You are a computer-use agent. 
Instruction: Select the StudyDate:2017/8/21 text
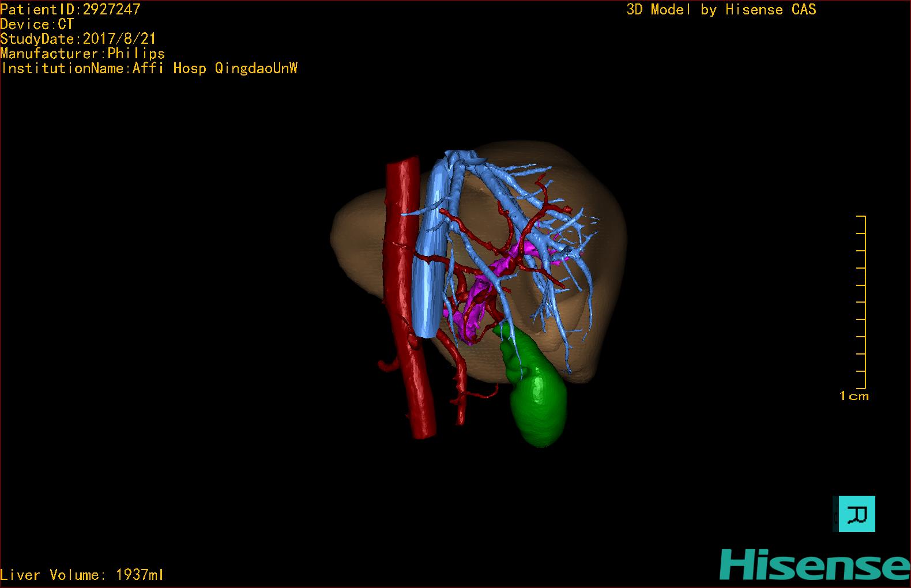[78, 39]
